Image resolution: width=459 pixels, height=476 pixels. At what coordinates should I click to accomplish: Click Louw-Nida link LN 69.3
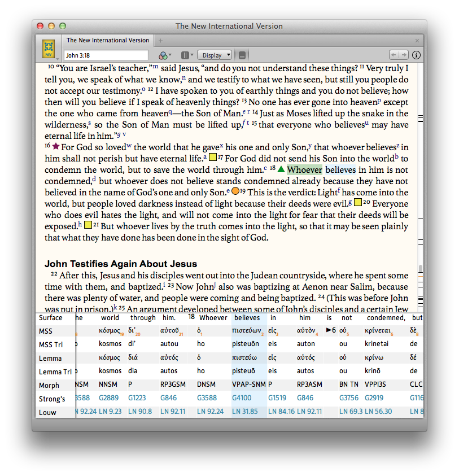[351, 411]
